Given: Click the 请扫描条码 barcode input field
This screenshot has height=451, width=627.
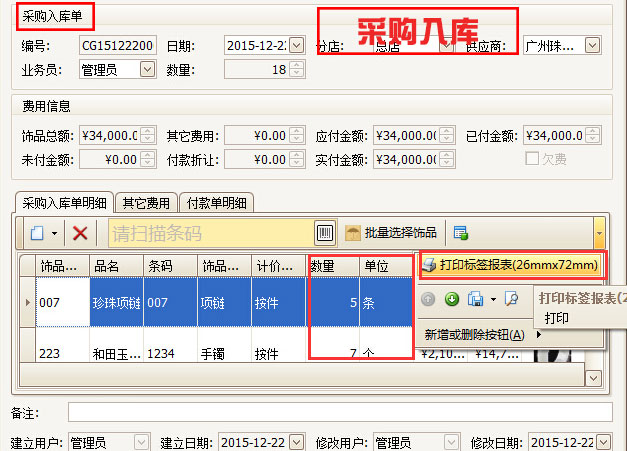Looking at the screenshot, I should [208, 233].
